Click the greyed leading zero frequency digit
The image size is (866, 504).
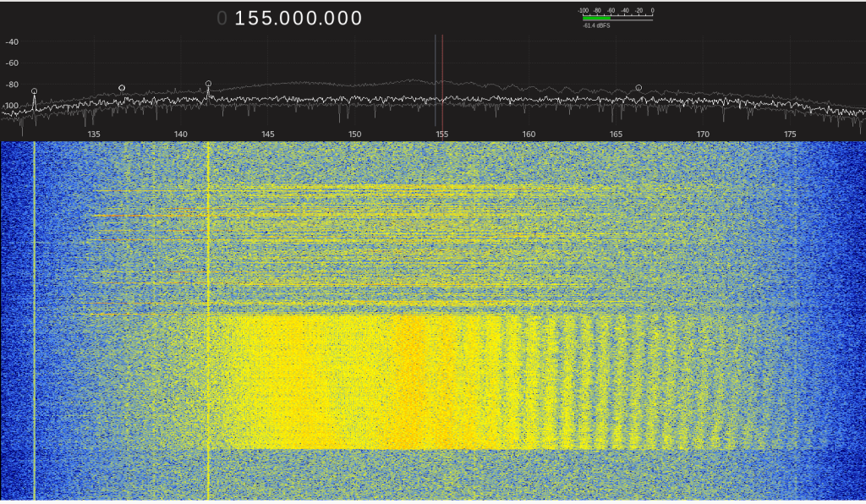point(222,19)
